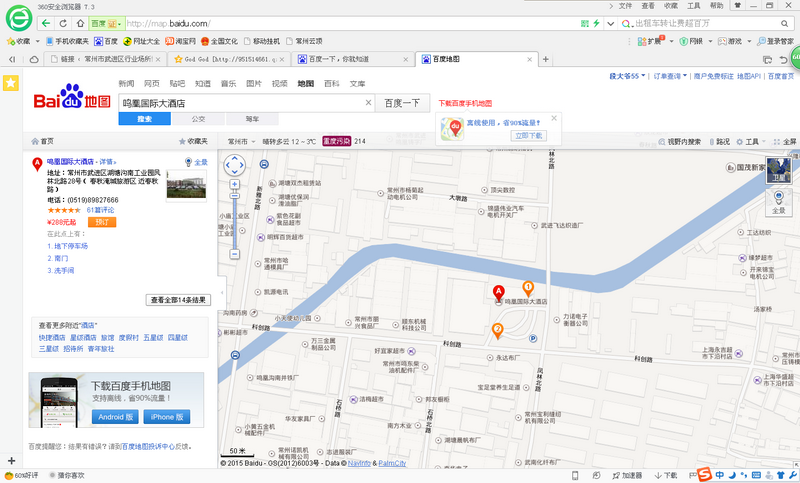Open the 收藏夹 favorites in map panel
This screenshot has width=800, height=483.
point(193,141)
